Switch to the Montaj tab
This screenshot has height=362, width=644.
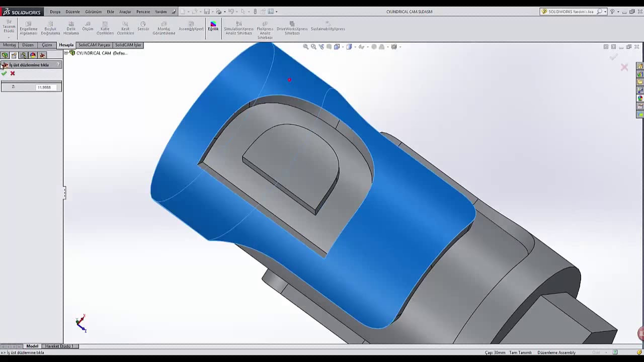point(10,45)
